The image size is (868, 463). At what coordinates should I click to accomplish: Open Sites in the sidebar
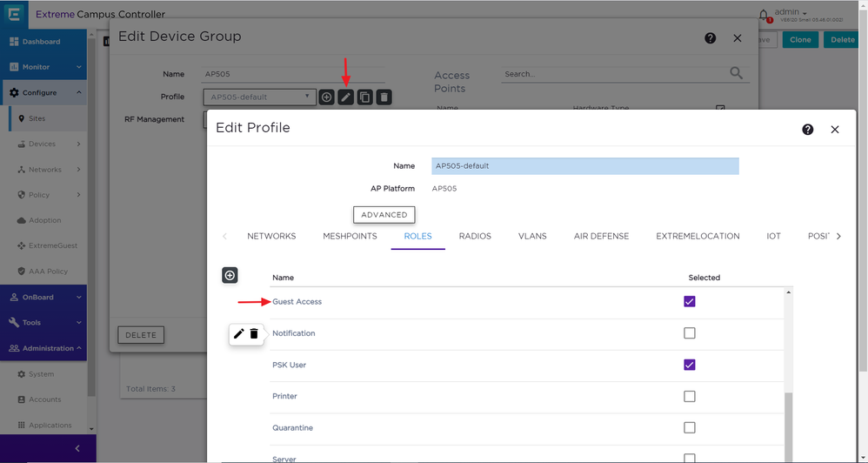tap(48, 118)
